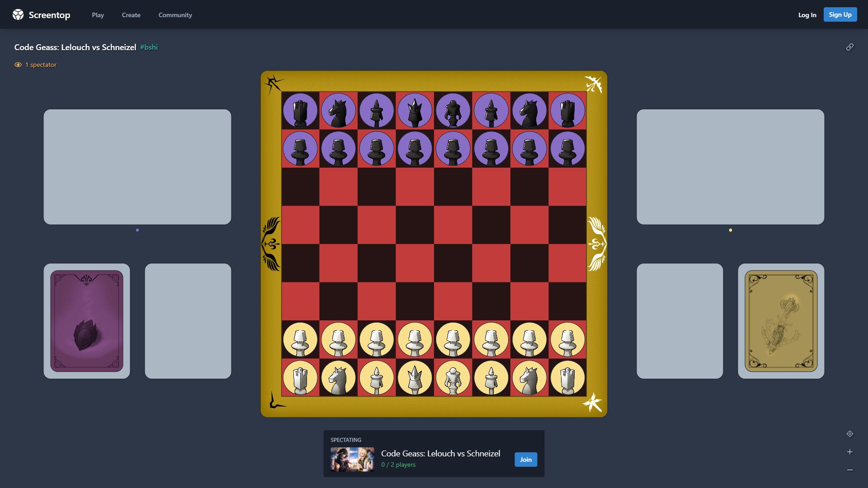
Task: Click the empty right player card area
Action: [679, 320]
